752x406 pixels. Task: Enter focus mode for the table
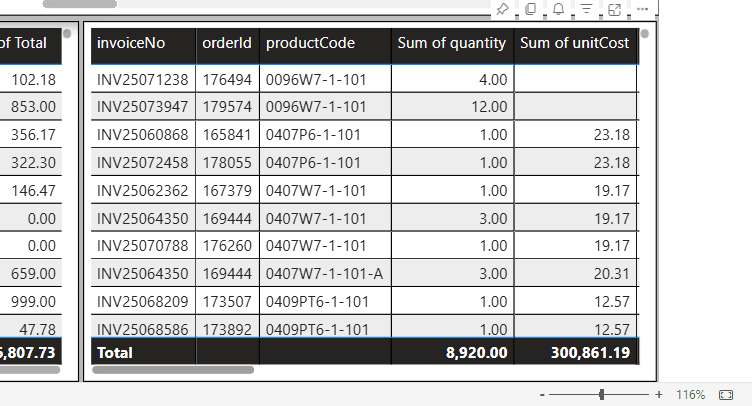(x=614, y=9)
